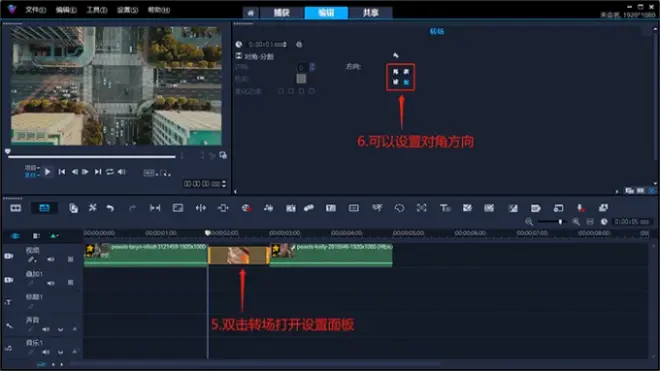
Task: Open the 设置 menu
Action: tap(128, 10)
